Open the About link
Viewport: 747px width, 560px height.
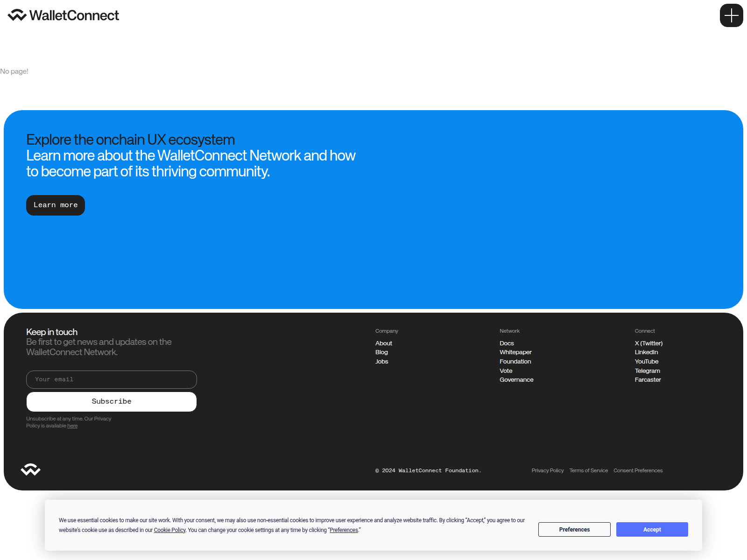pyautogui.click(x=384, y=343)
